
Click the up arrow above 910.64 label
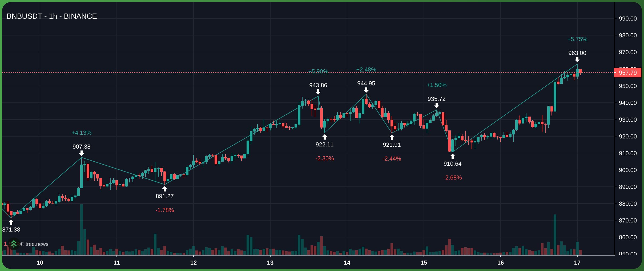pos(453,156)
